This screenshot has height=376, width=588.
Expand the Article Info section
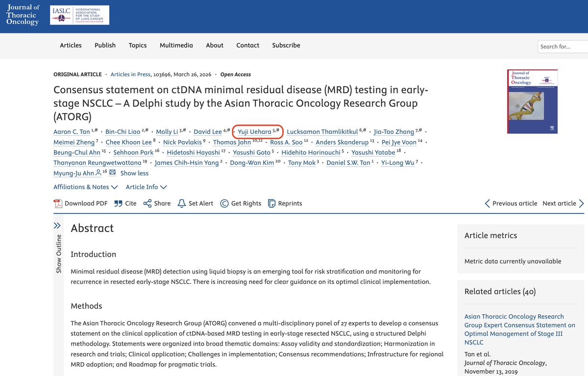pos(146,187)
